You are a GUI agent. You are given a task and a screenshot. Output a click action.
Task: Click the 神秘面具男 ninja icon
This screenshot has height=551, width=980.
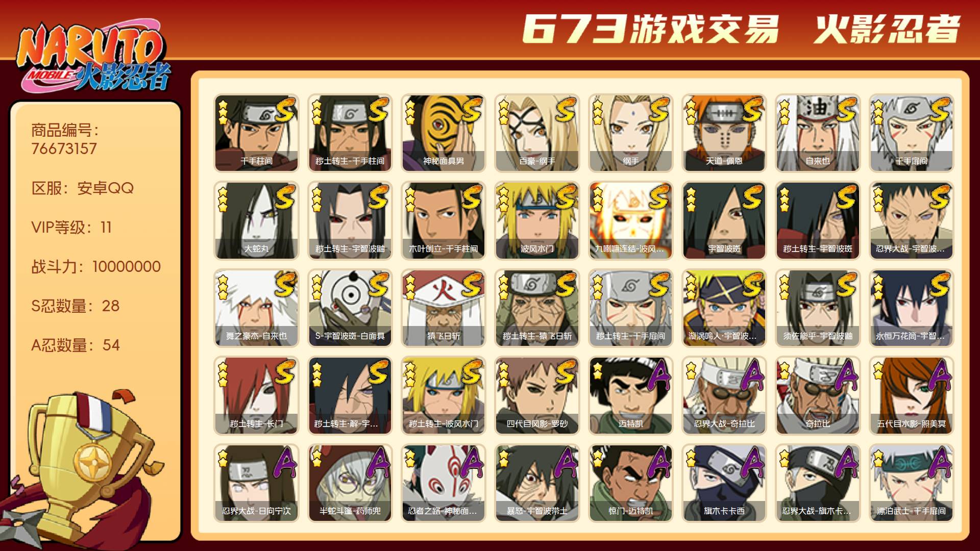pyautogui.click(x=444, y=133)
